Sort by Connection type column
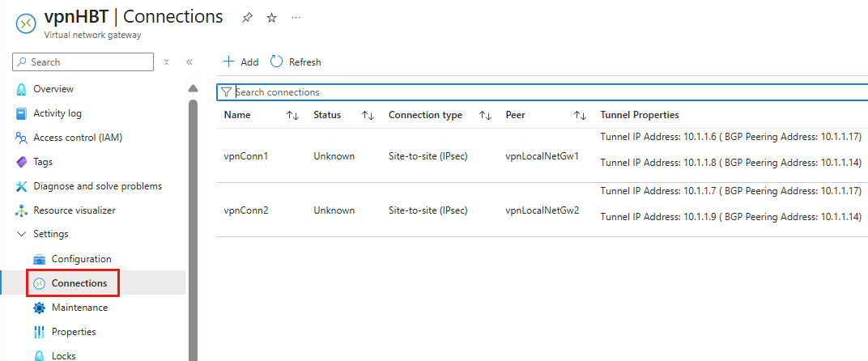The image size is (868, 361). [485, 116]
